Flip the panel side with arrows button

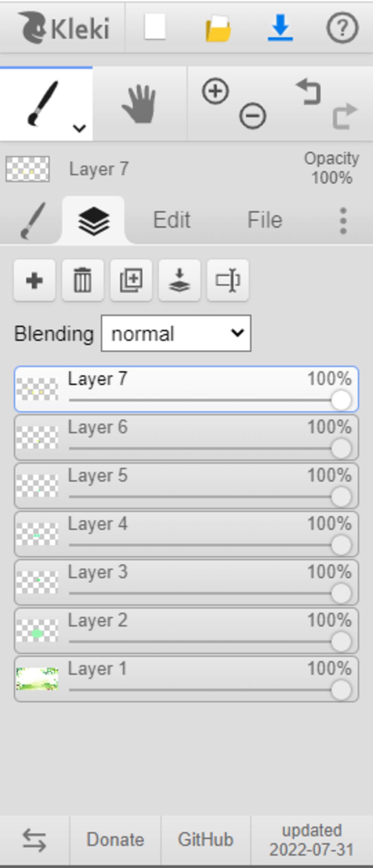tap(34, 840)
